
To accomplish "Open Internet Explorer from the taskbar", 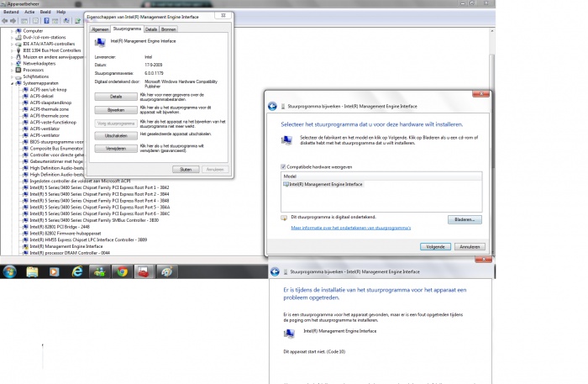I will click(77, 271).
